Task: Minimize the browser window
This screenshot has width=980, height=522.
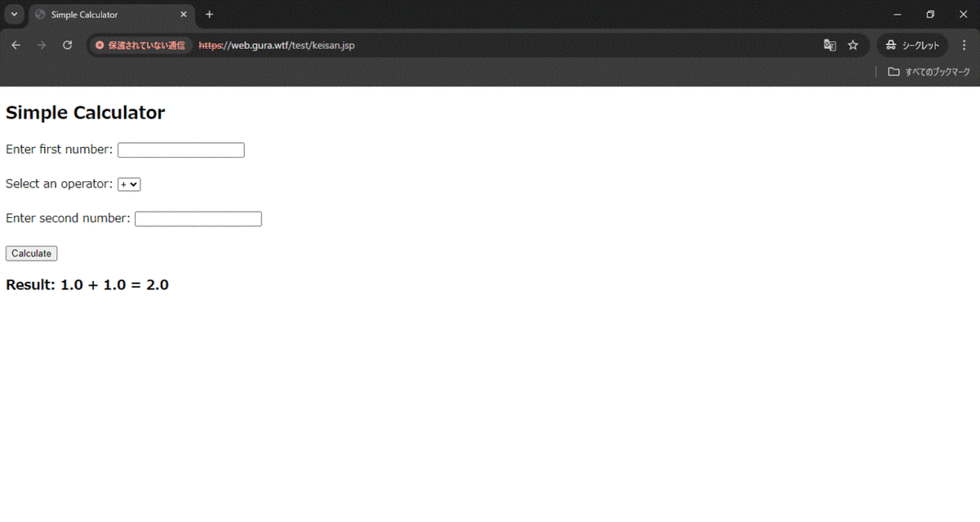Action: pos(898,15)
